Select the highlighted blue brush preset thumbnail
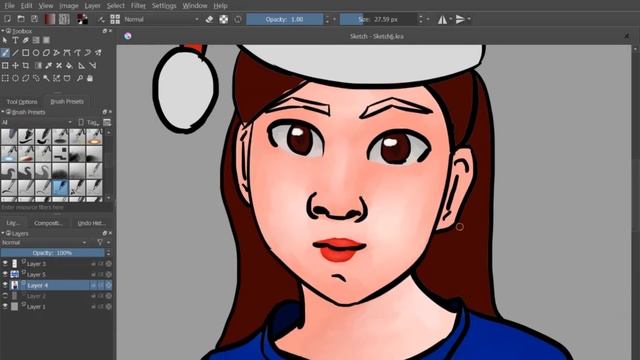640x360 pixels. (60, 188)
